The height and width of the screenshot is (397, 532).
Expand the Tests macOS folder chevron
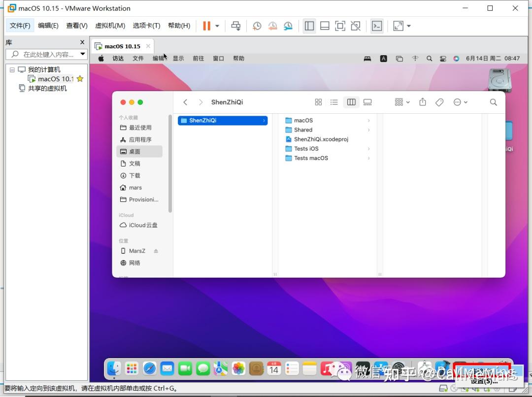click(368, 158)
